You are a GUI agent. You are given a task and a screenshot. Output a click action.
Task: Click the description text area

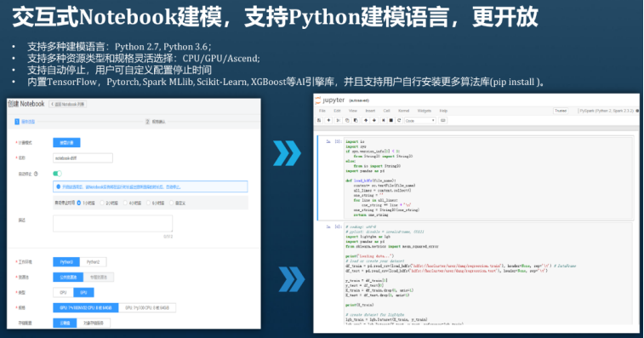coord(113,224)
